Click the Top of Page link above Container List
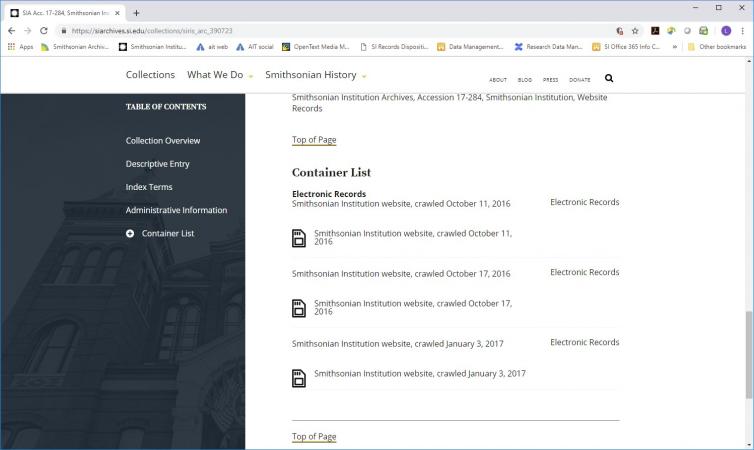Viewport: 754px width, 450px height. coord(314,140)
